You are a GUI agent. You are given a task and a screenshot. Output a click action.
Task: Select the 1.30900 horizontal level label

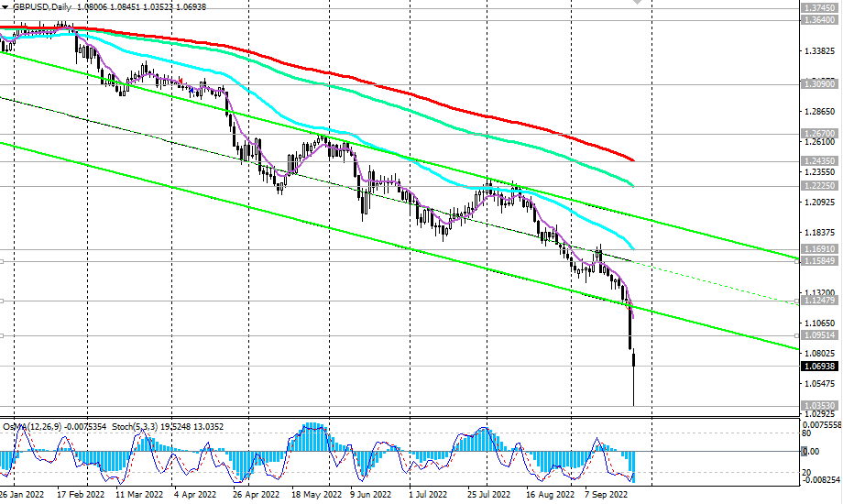pyautogui.click(x=818, y=83)
